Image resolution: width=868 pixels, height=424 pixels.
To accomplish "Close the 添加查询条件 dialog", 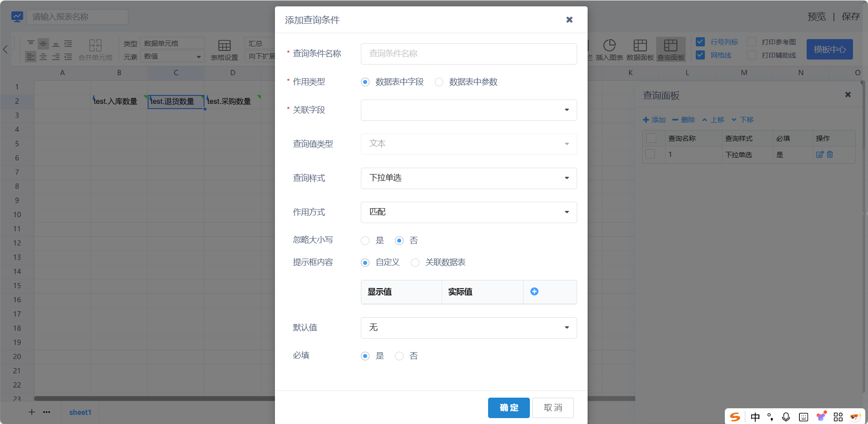I will (569, 20).
